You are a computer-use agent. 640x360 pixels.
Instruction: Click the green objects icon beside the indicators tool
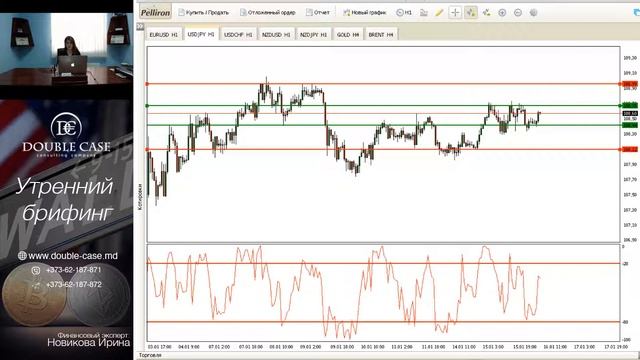[487, 13]
